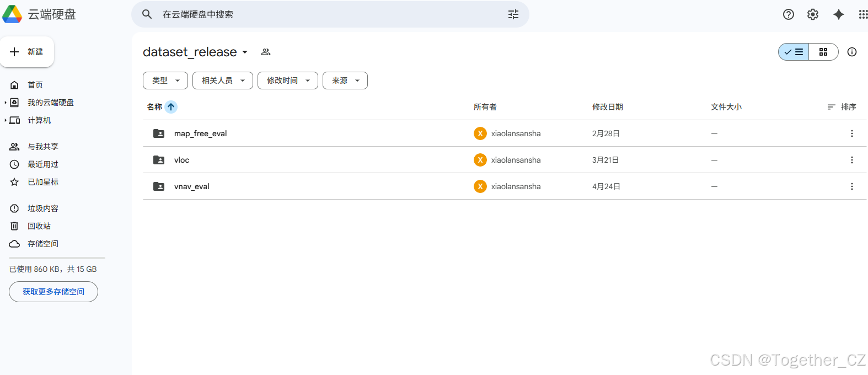Select the map_free_eval folder name
Screen dimensions: 868x375
(x=201, y=133)
